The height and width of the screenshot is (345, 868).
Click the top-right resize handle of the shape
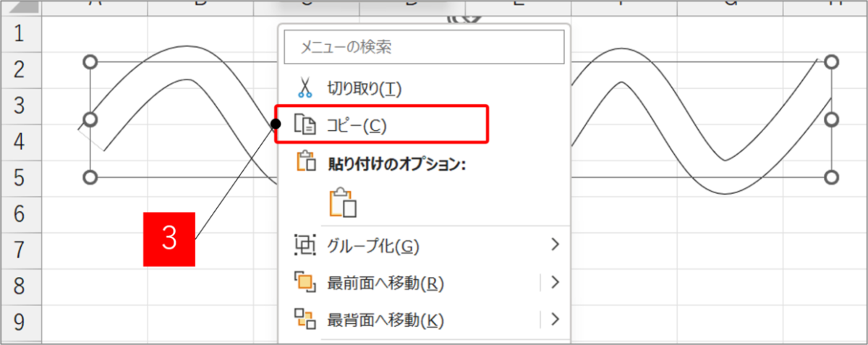(832, 62)
